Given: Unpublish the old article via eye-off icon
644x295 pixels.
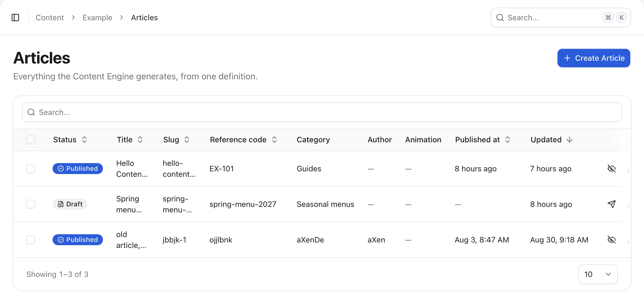Looking at the screenshot, I should click(x=611, y=240).
